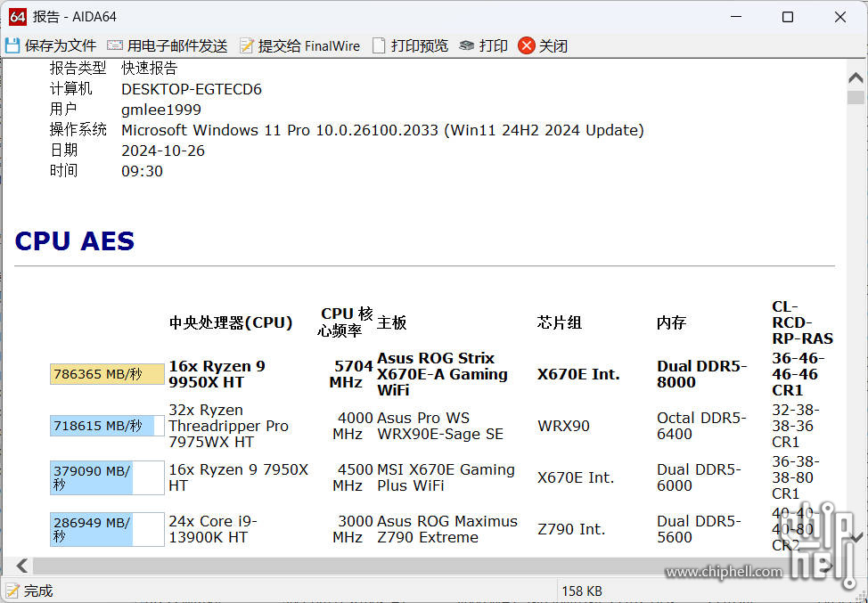Click the 32-38-38-36 CR1 timings cell
The width and height of the screenshot is (868, 603).
(796, 426)
